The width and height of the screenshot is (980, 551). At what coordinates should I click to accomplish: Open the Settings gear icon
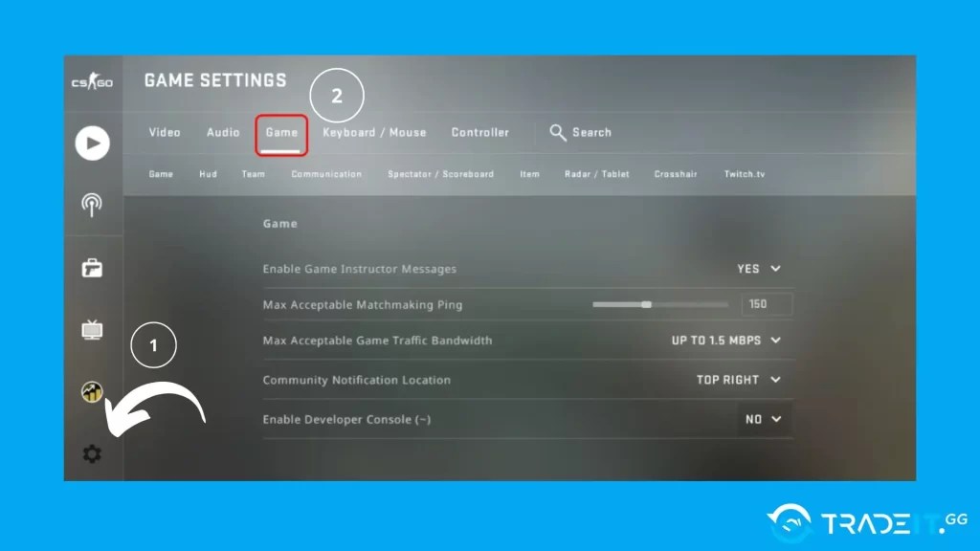click(x=92, y=454)
